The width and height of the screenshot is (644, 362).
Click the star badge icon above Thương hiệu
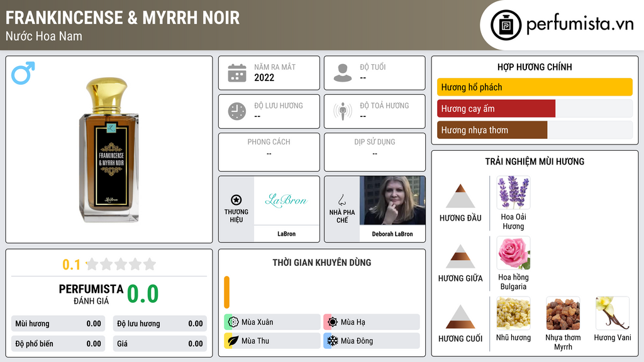(x=236, y=200)
